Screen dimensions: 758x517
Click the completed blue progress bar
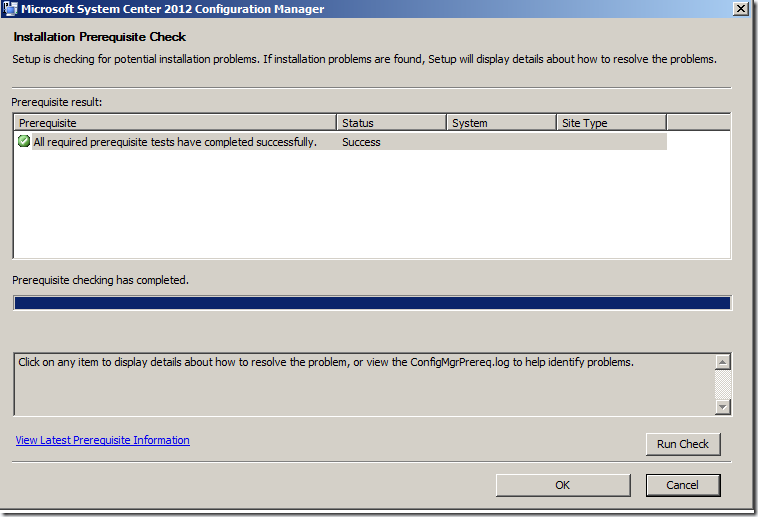372,303
